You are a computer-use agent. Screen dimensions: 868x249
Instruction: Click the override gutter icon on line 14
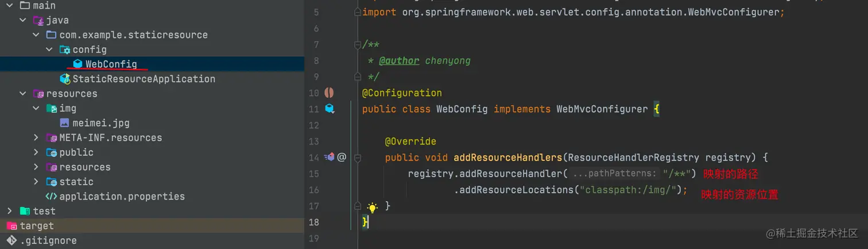[x=330, y=156]
